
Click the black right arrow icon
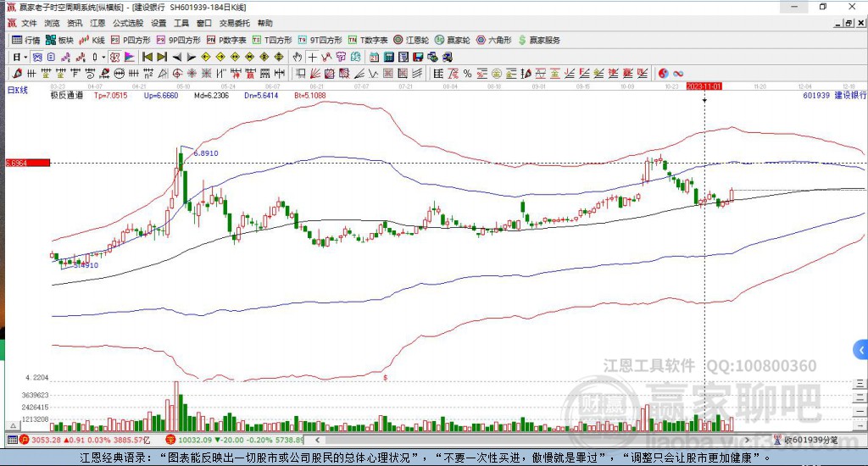tap(191, 57)
